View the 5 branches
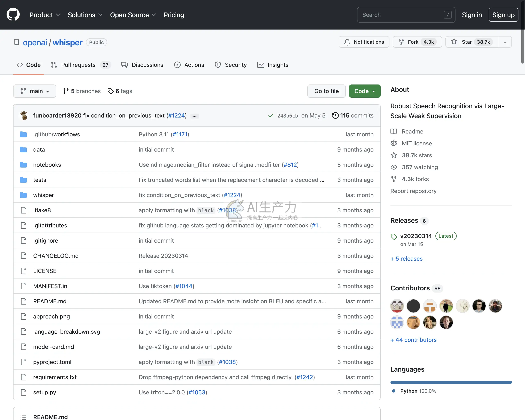The height and width of the screenshot is (420, 525). coord(82,91)
